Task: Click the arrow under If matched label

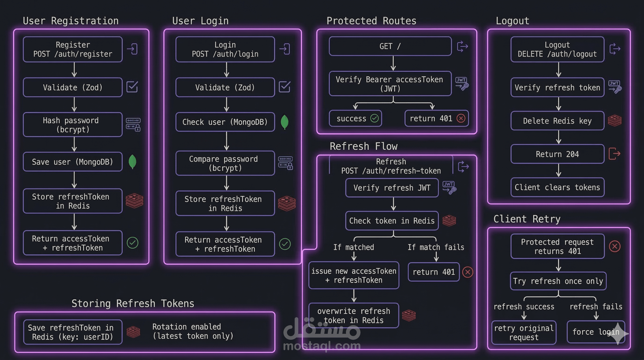Action: (x=354, y=256)
